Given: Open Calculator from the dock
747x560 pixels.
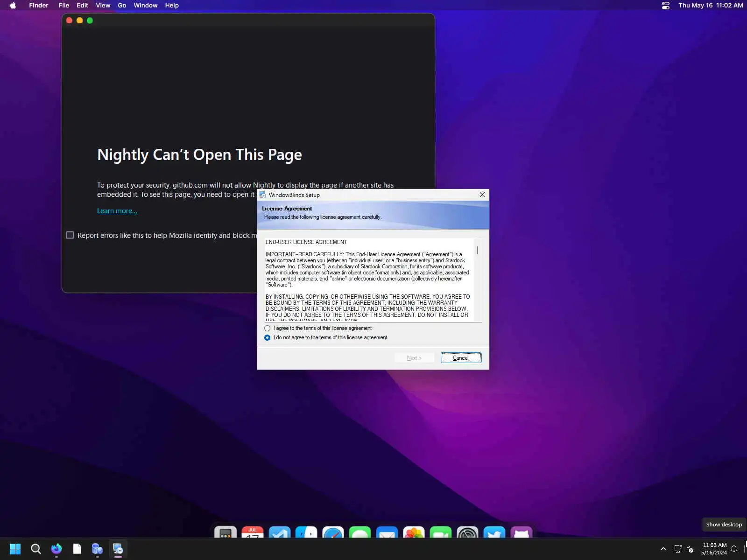Looking at the screenshot, I should (226, 532).
